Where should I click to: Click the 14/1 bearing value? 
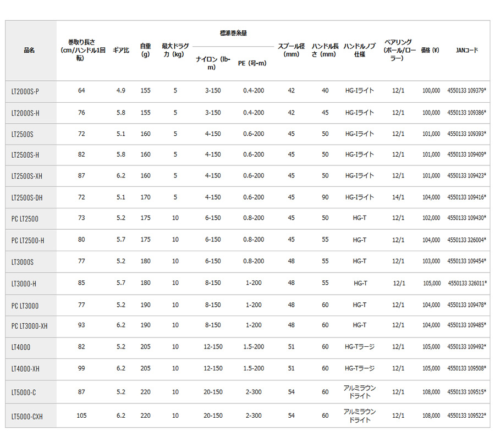[398, 197]
